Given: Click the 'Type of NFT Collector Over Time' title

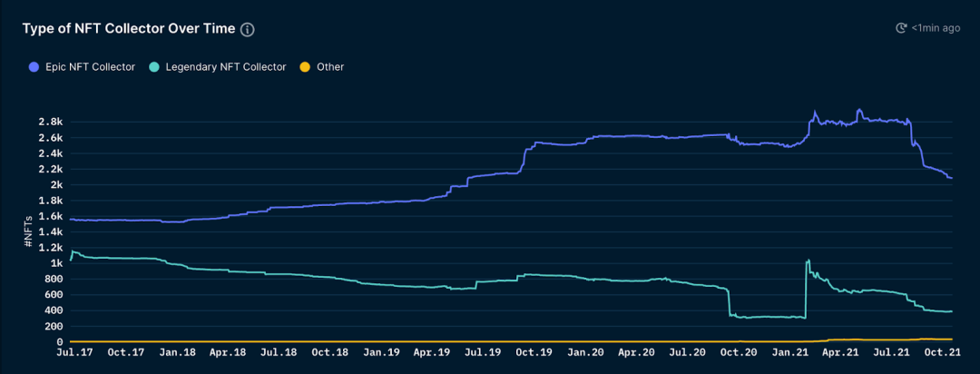Looking at the screenshot, I should (x=129, y=28).
